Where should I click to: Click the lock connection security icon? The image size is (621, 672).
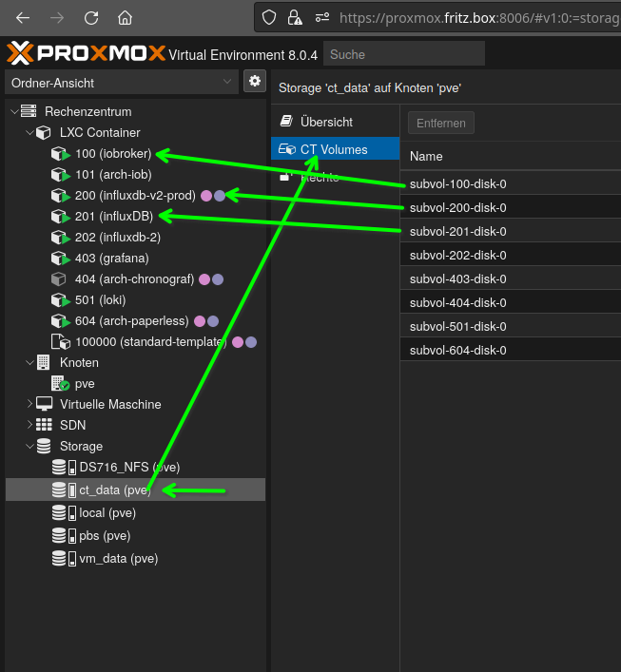[295, 18]
